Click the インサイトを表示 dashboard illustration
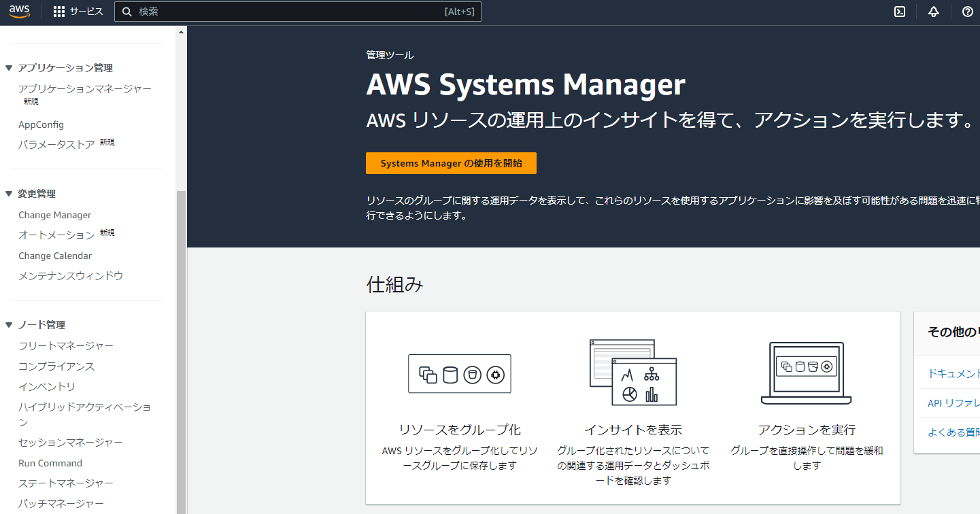Viewport: 980px width, 514px height. 633,373
